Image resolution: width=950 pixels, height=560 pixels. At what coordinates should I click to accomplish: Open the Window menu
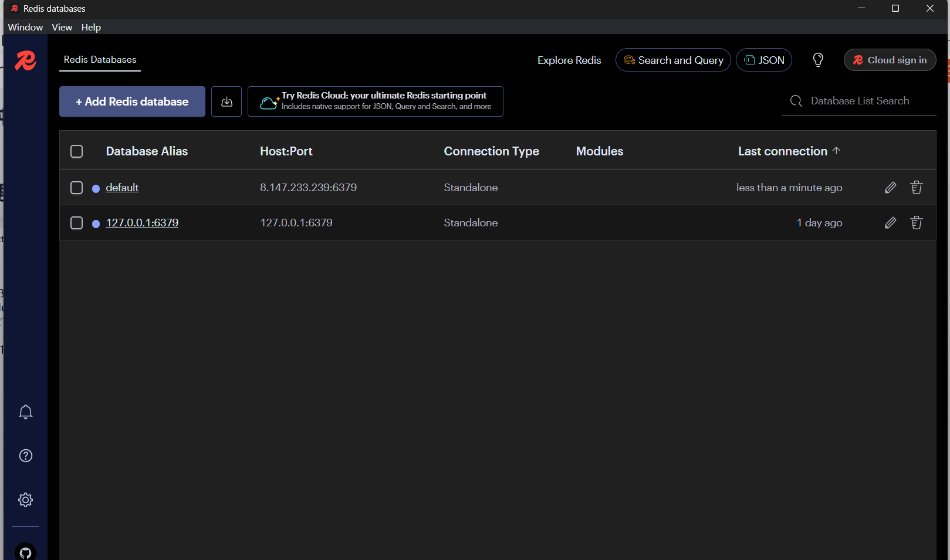click(x=25, y=28)
